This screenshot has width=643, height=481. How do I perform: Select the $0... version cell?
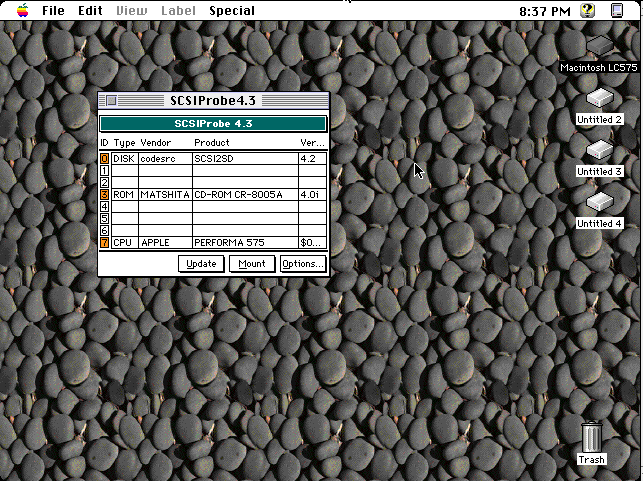[312, 242]
